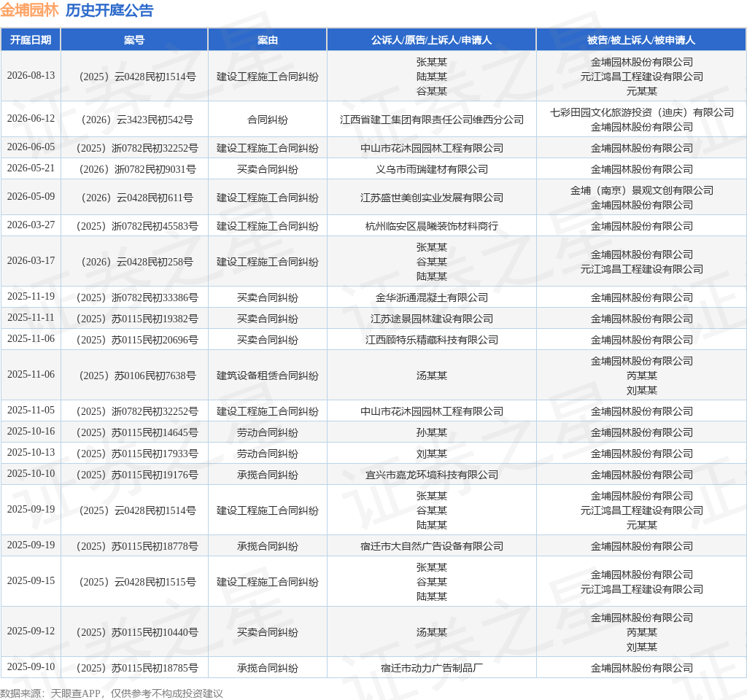This screenshot has height=700, width=747.
Task: Click the 金埔园林 title text
Action: click(29, 10)
